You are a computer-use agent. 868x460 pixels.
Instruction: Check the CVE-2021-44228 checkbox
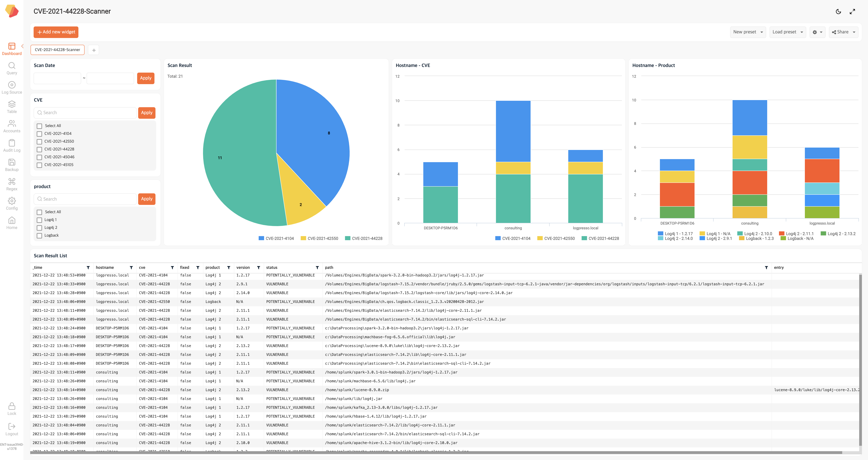coord(39,149)
